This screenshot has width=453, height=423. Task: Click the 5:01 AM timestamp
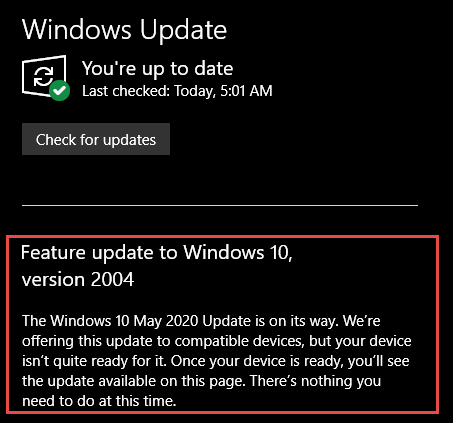click(x=246, y=91)
